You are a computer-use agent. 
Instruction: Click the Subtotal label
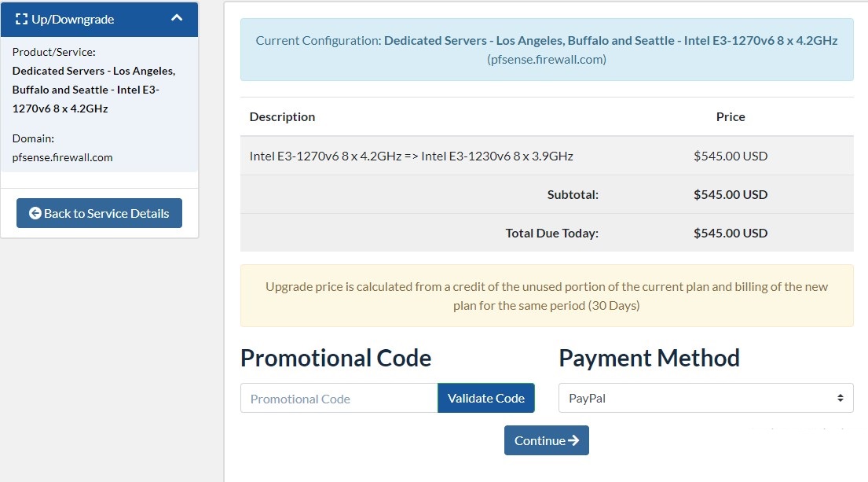point(573,194)
